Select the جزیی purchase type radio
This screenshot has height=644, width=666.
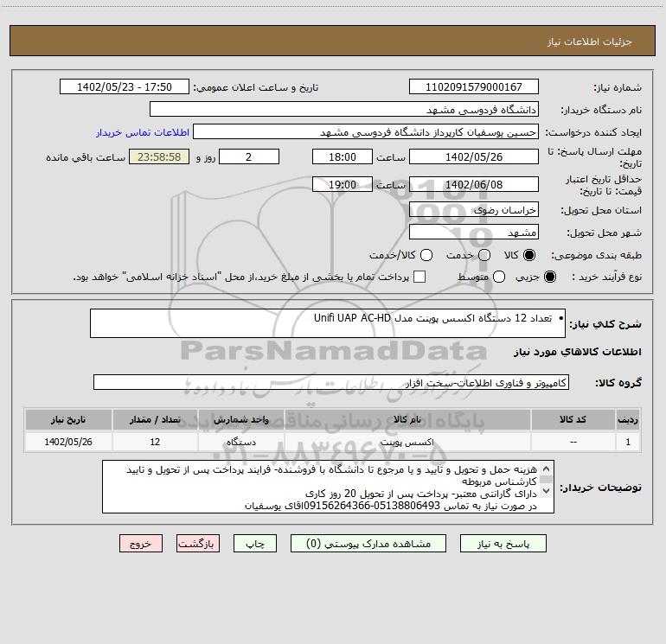point(549,277)
